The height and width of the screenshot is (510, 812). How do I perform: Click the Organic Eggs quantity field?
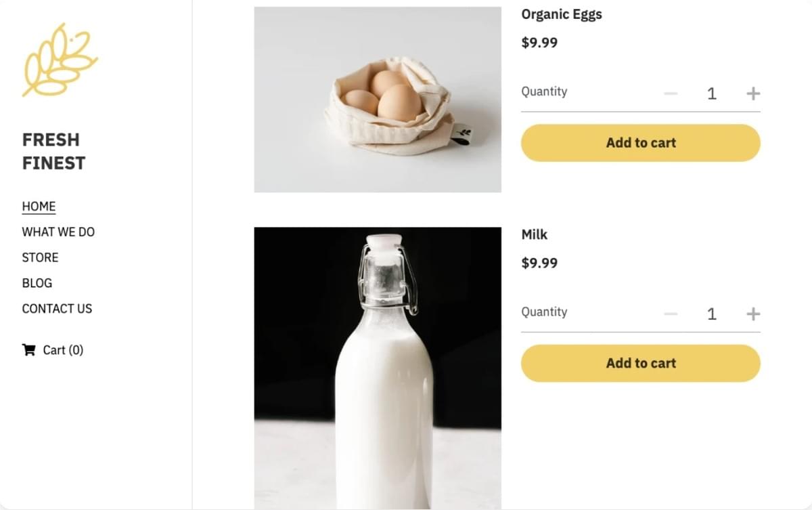click(711, 93)
